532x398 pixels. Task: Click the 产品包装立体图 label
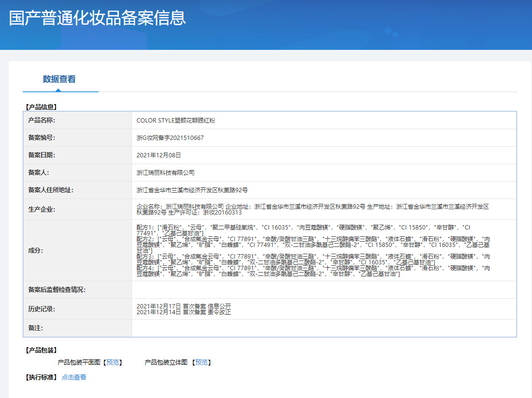[166, 362]
